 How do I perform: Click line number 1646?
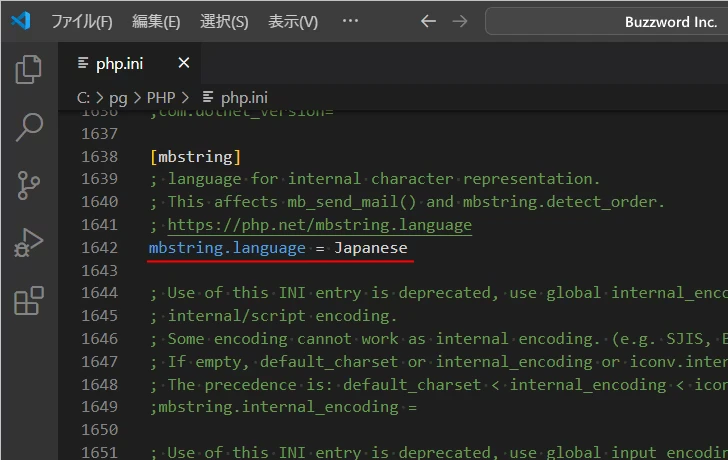point(99,339)
